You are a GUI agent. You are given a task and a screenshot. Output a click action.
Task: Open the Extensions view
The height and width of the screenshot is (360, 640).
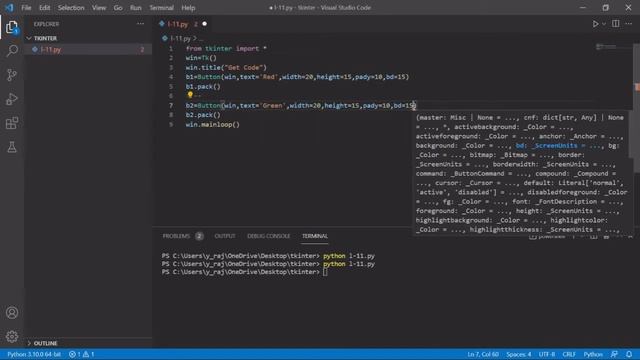point(12,123)
